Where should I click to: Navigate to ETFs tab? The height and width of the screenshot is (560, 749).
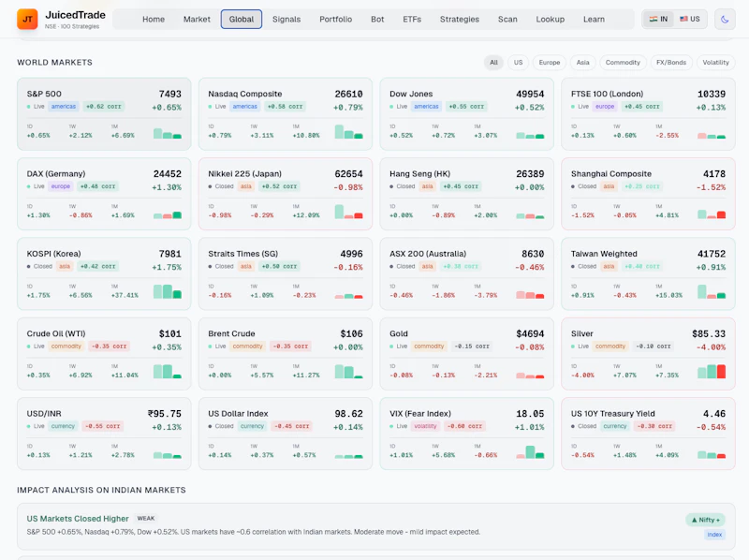click(412, 19)
